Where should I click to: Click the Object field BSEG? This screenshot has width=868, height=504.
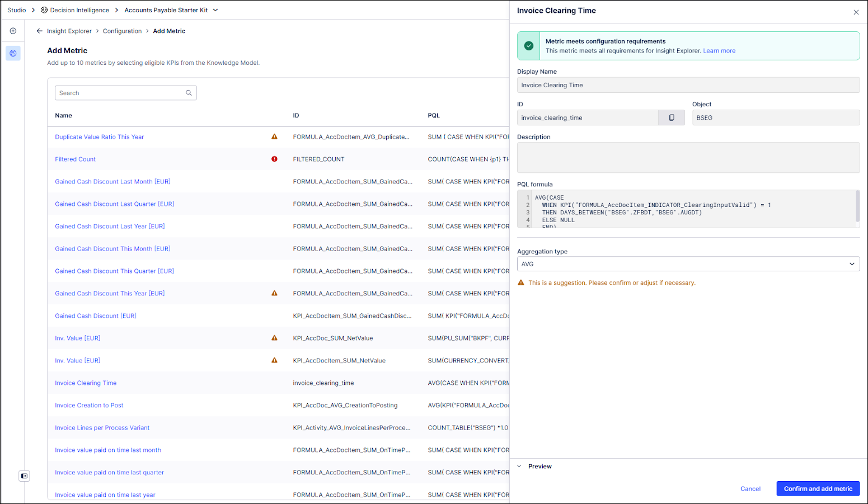tap(776, 117)
